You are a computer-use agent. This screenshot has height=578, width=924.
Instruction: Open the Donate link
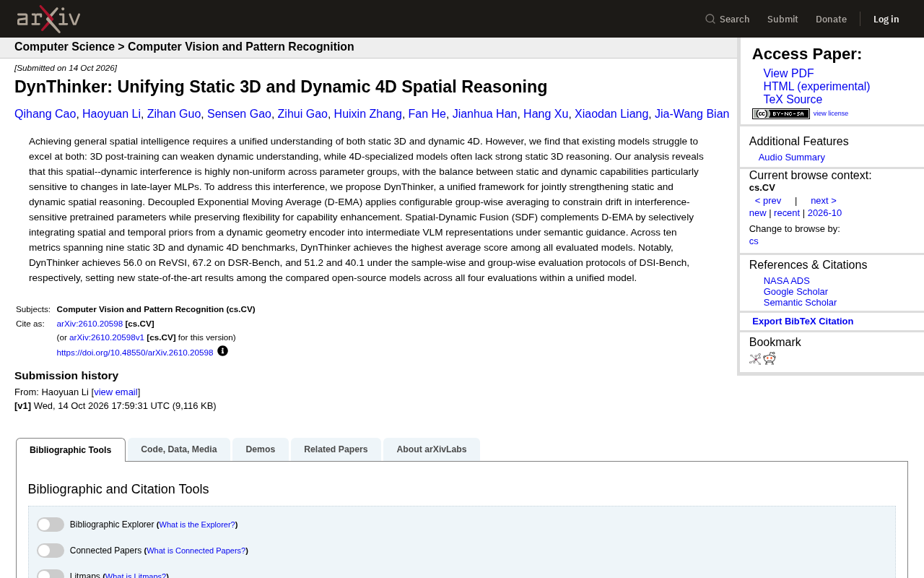tap(831, 19)
